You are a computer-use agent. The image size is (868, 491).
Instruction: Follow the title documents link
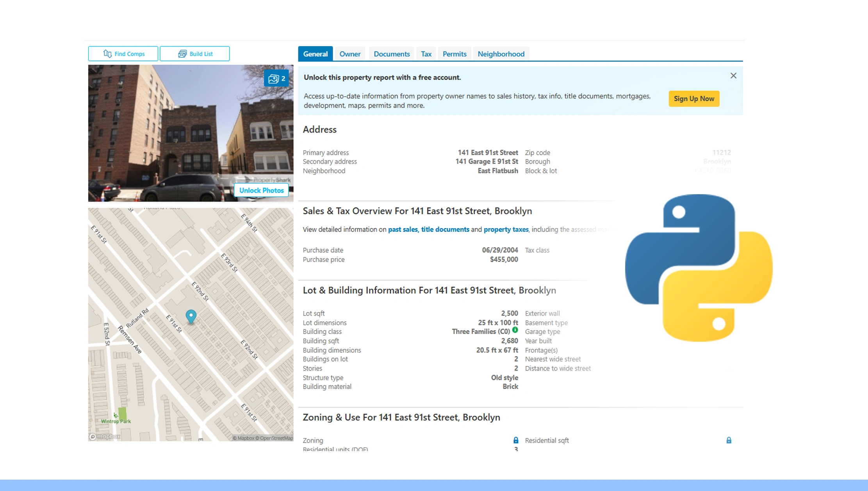[445, 229]
